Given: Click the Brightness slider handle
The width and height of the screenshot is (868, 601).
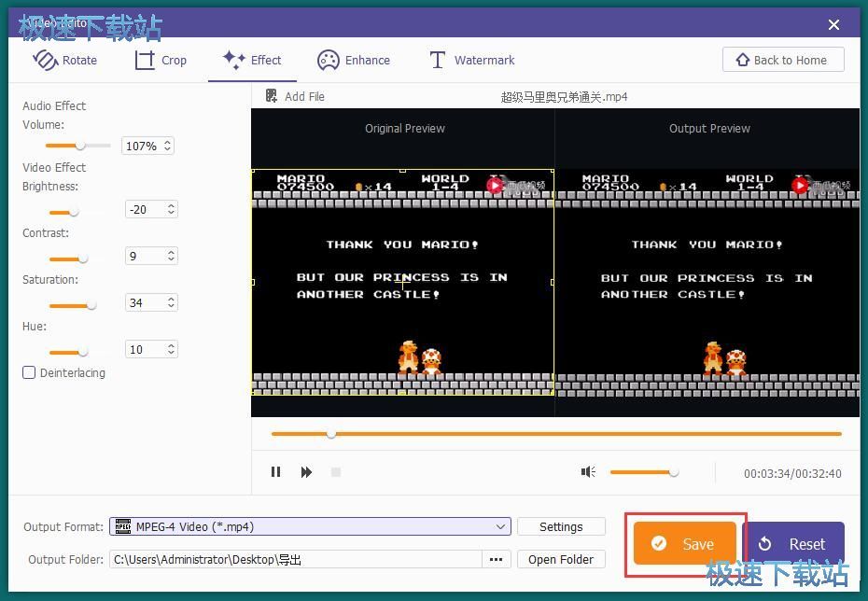Looking at the screenshot, I should [x=74, y=212].
